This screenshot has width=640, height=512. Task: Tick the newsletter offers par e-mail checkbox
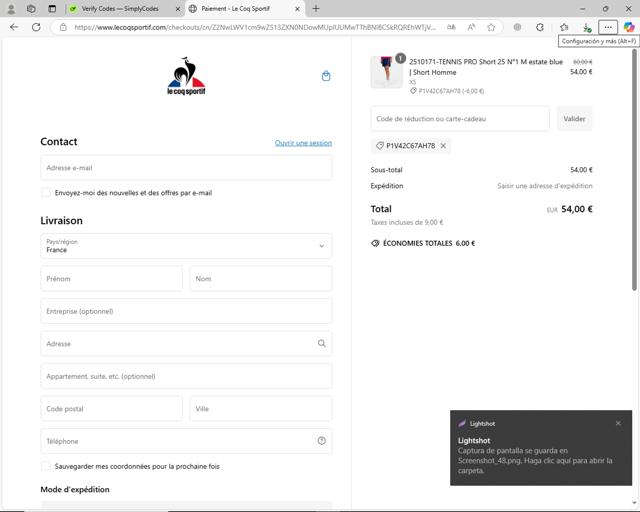click(x=46, y=192)
